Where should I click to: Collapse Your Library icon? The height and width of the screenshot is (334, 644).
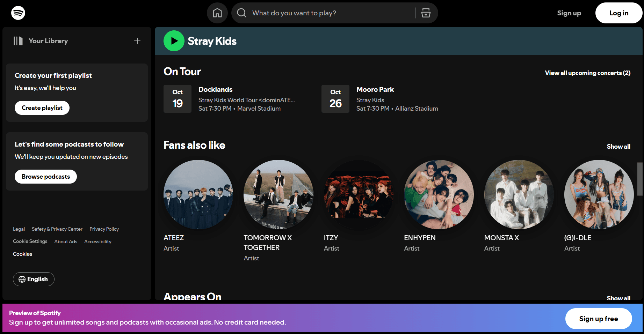click(x=18, y=41)
